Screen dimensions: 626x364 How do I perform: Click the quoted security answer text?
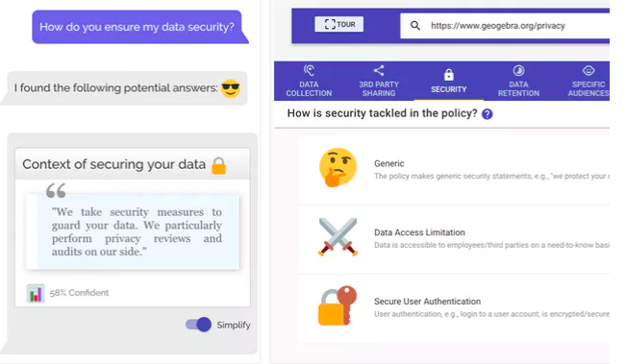137,231
